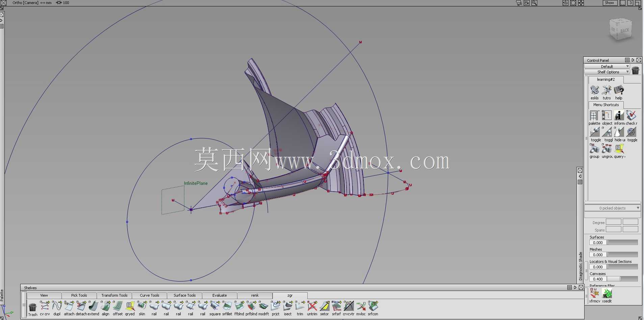
Task: Click the viewport zoom magnifier icon
Action: tap(535, 3)
